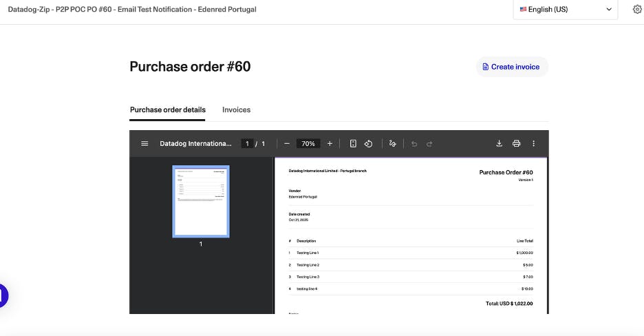Viewport: 644px width, 336px height.
Task: Click the 'Testing Line 3' row text
Action: [x=308, y=277]
